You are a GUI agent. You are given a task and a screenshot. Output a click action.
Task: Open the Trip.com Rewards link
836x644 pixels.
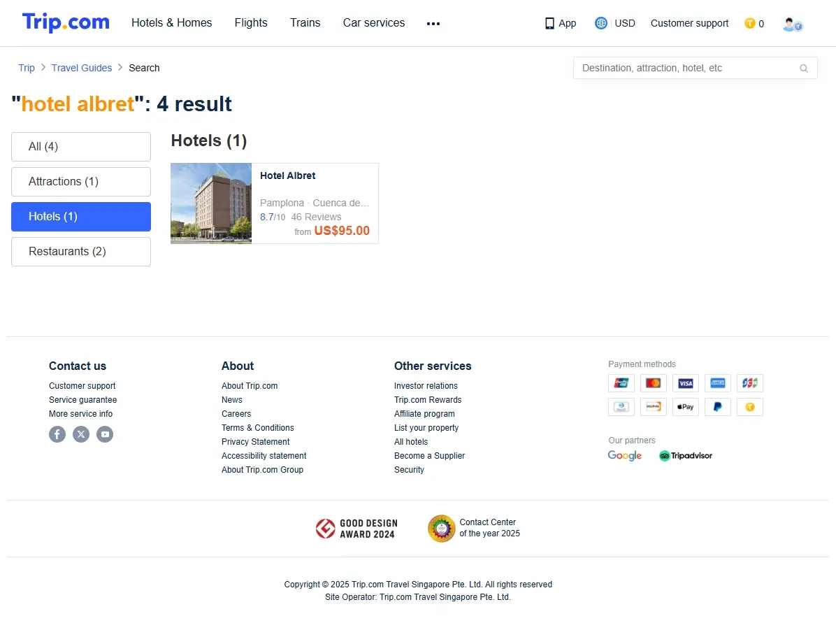click(428, 400)
